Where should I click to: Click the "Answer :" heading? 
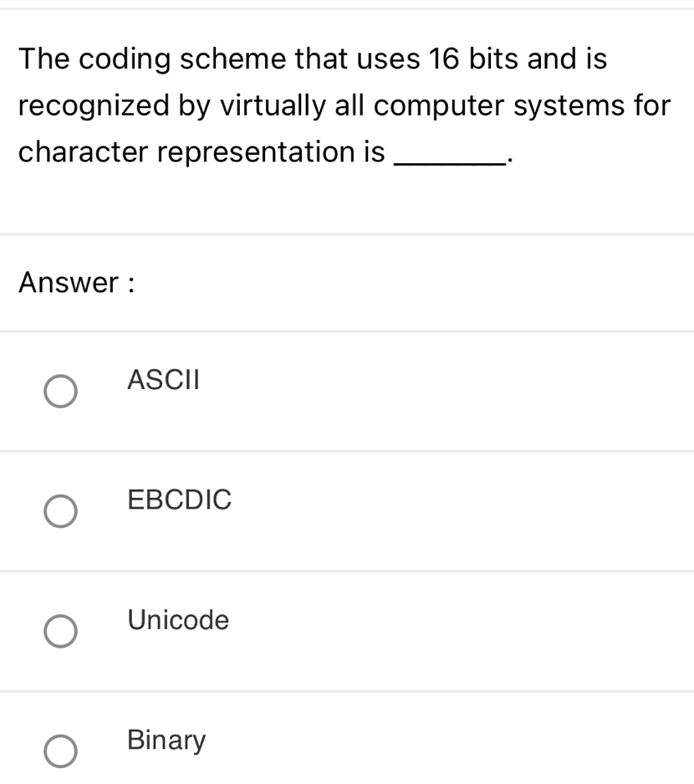click(77, 283)
